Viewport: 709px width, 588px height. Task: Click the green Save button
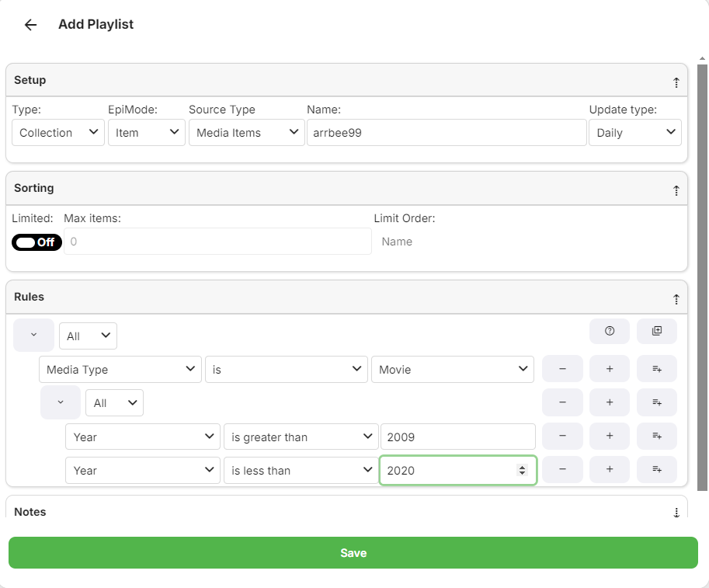point(353,553)
